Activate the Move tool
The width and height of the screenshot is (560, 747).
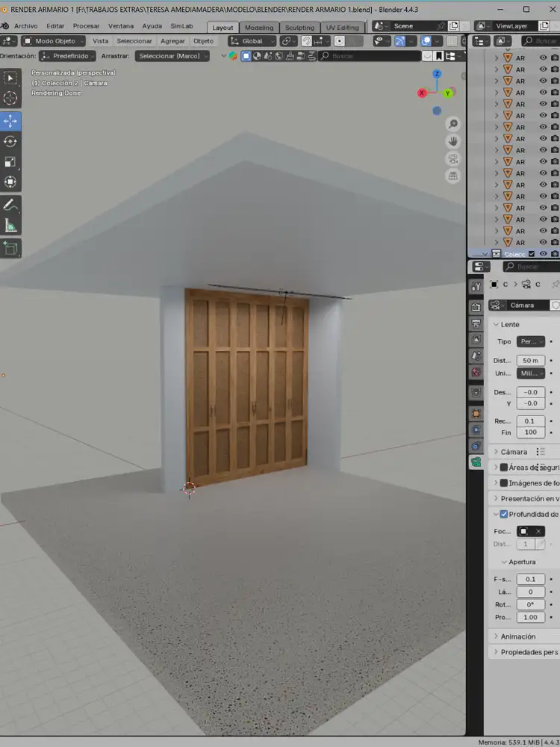coord(10,122)
